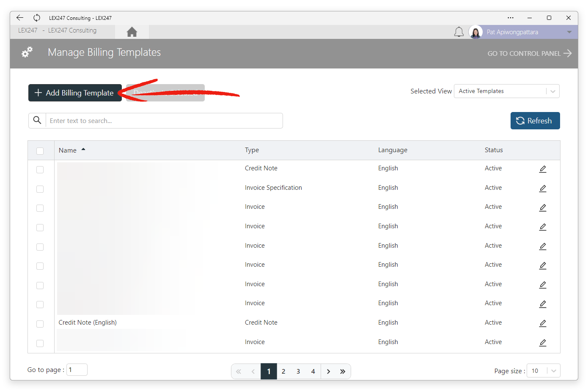Click the Add Billing Template button

pos(75,93)
